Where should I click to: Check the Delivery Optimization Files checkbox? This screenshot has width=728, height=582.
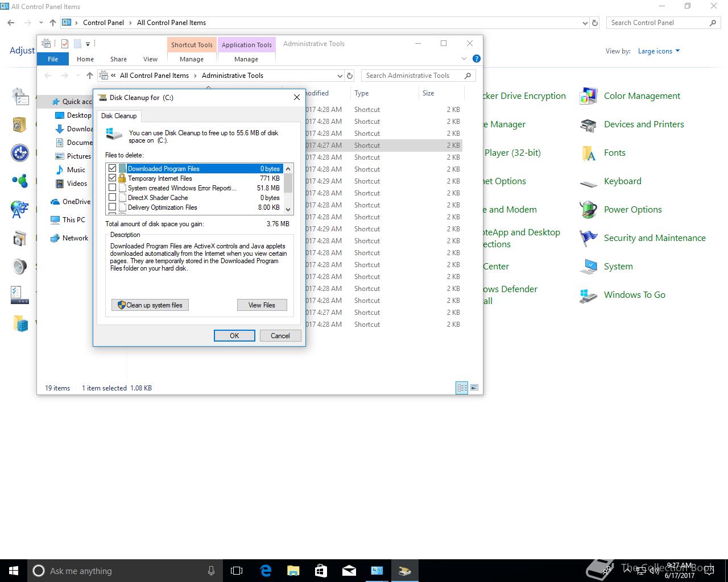pos(112,207)
